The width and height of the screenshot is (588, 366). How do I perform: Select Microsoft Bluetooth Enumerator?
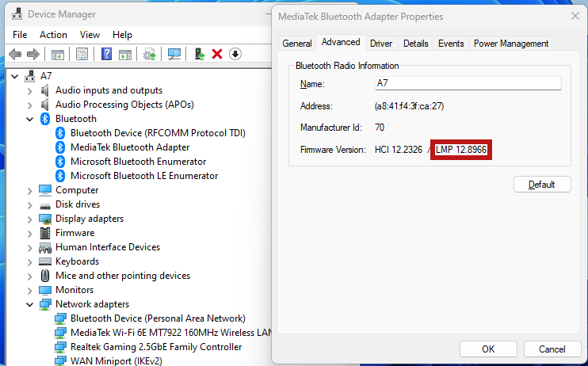click(139, 162)
